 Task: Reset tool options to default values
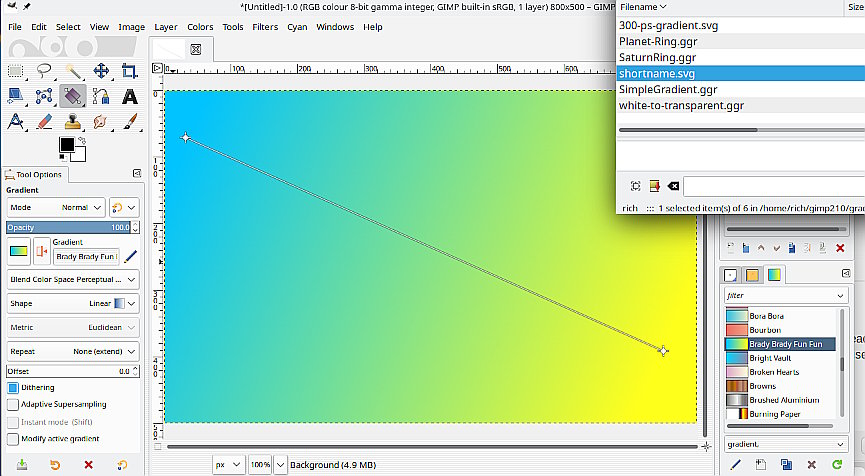tap(122, 465)
